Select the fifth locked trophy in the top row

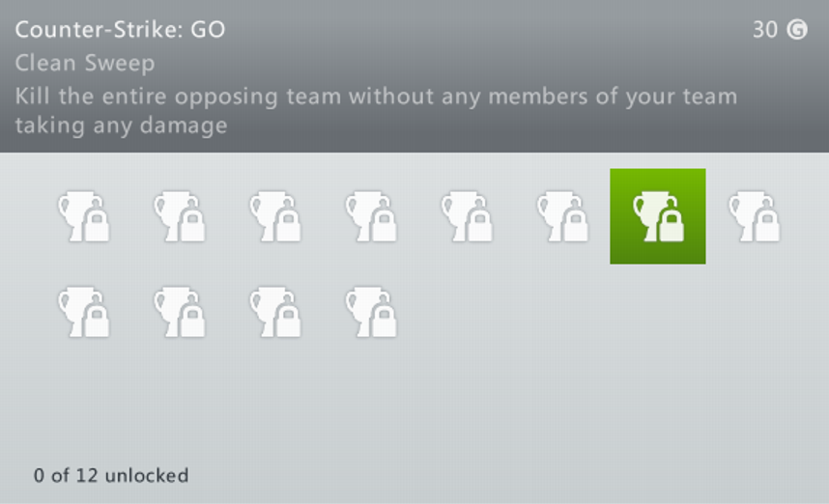(x=466, y=215)
